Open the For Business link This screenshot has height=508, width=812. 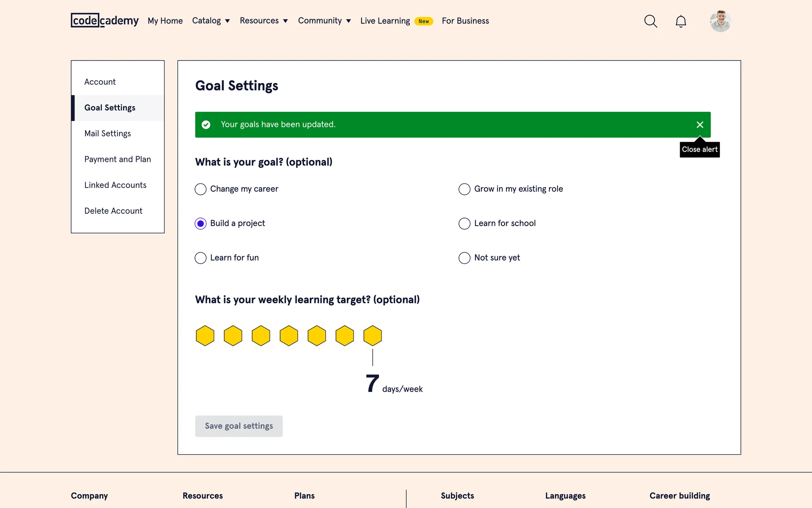click(x=465, y=21)
